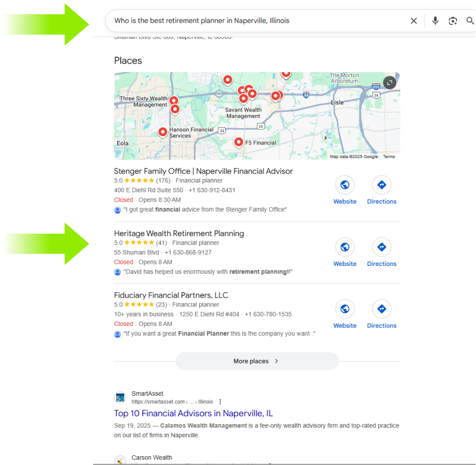The width and height of the screenshot is (476, 465).
Task: Click the Hanson Financial Services map pin
Action: pyautogui.click(x=163, y=132)
